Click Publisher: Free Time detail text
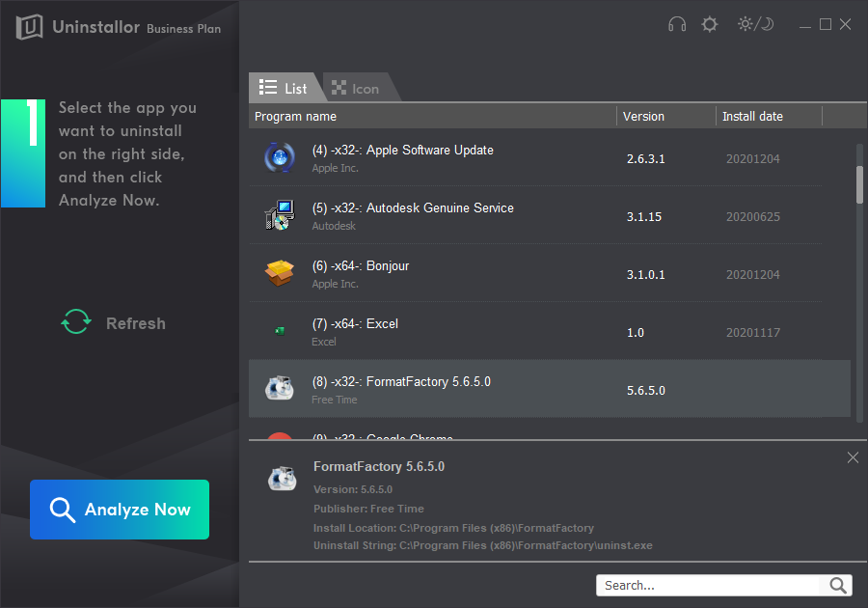The width and height of the screenshot is (868, 608). pos(368,509)
